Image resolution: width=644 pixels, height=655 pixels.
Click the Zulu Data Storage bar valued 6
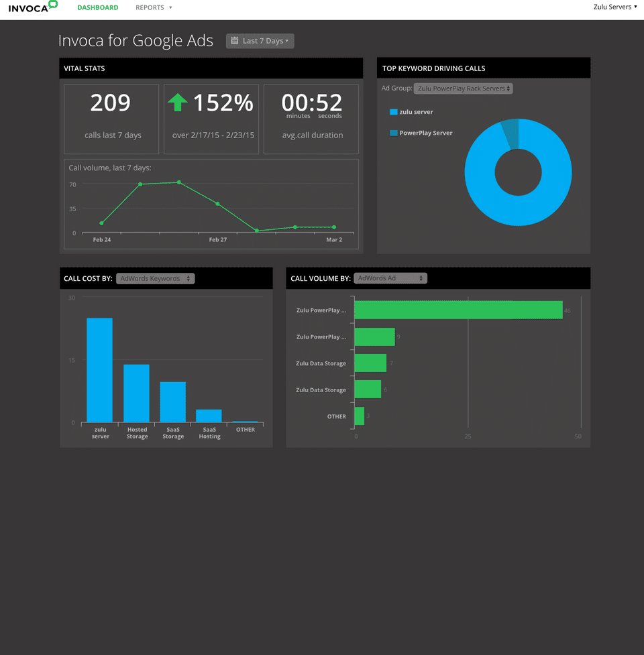coord(368,390)
